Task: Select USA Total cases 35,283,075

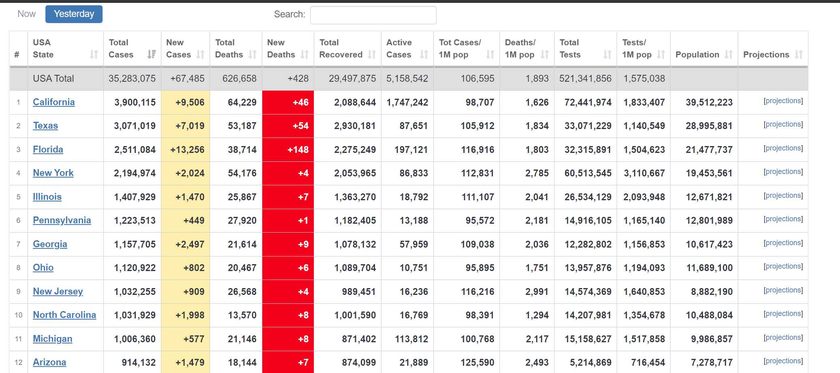Action: (x=132, y=79)
